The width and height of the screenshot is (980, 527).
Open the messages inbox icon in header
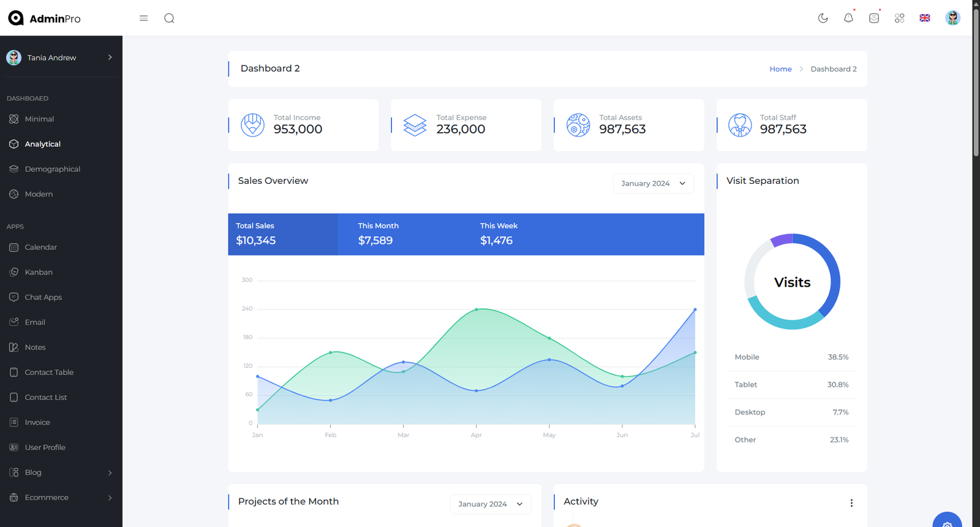(x=874, y=18)
